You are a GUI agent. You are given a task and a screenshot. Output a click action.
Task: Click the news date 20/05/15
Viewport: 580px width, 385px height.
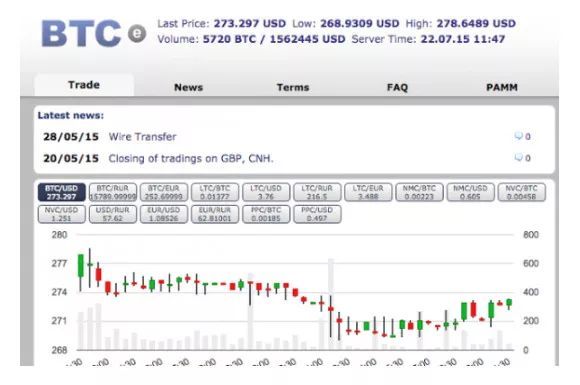click(71, 159)
